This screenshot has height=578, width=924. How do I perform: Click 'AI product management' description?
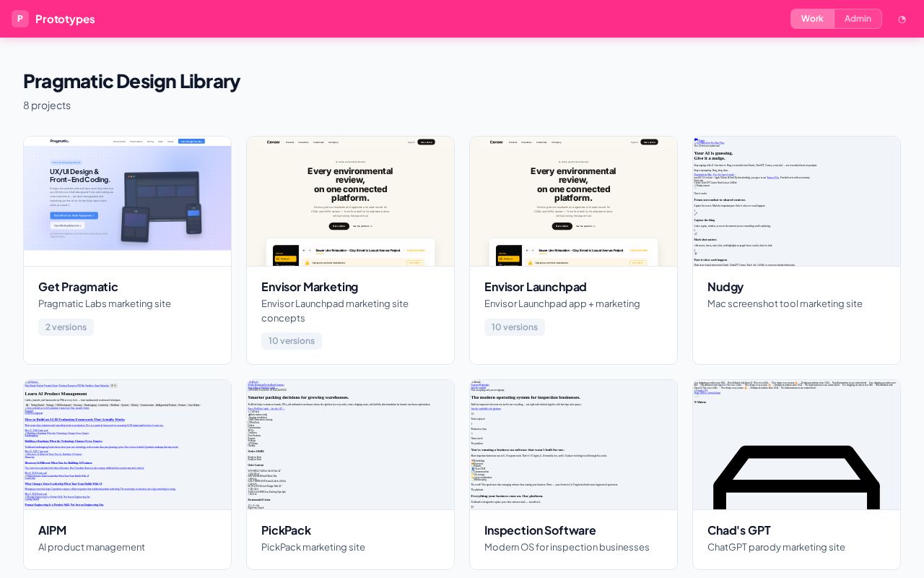click(92, 547)
